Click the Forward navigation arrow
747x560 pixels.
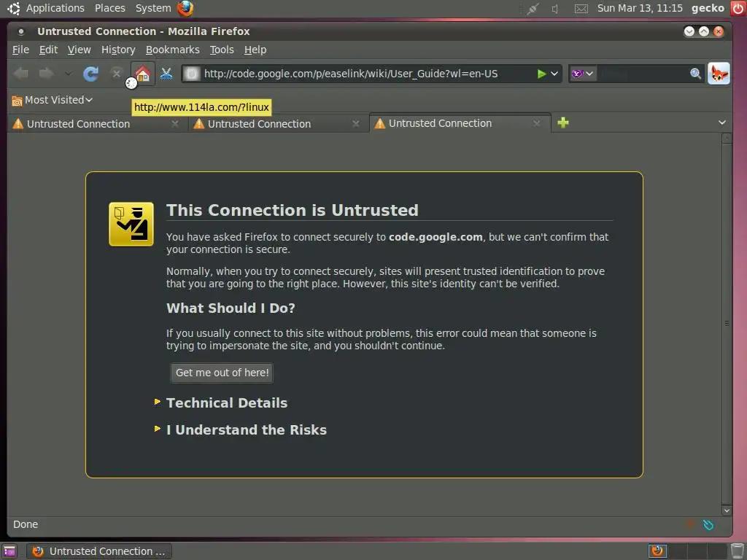pos(46,74)
